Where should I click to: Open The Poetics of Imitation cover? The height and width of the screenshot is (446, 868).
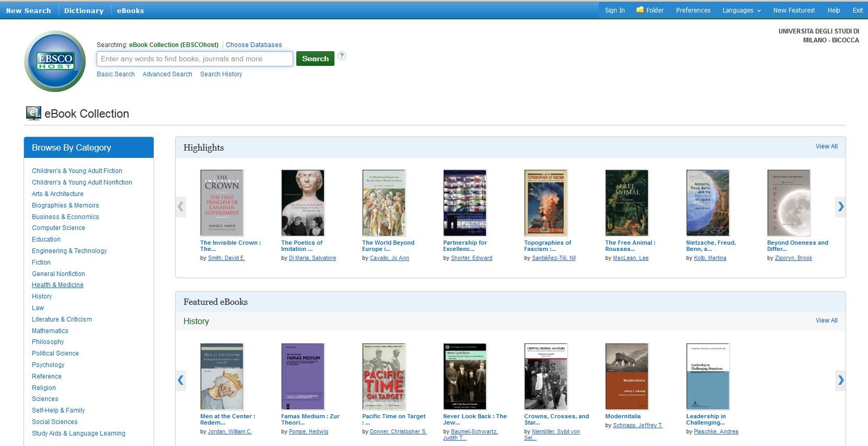(303, 203)
